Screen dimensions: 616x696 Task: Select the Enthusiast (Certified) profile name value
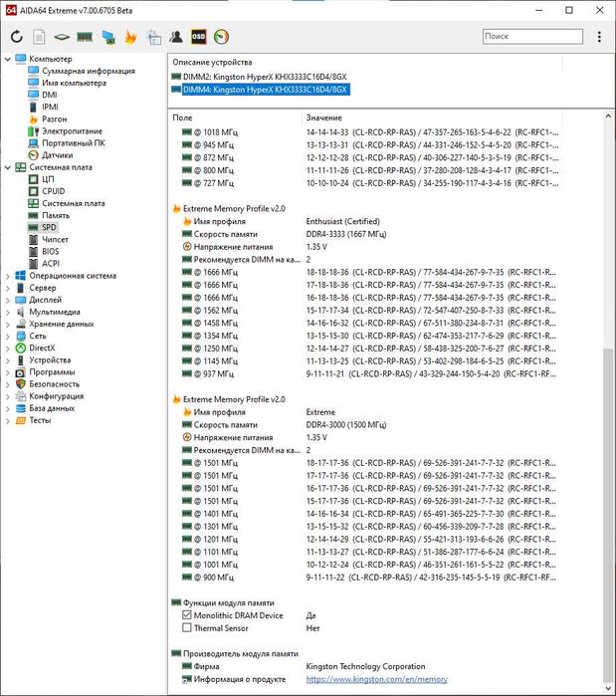(342, 221)
